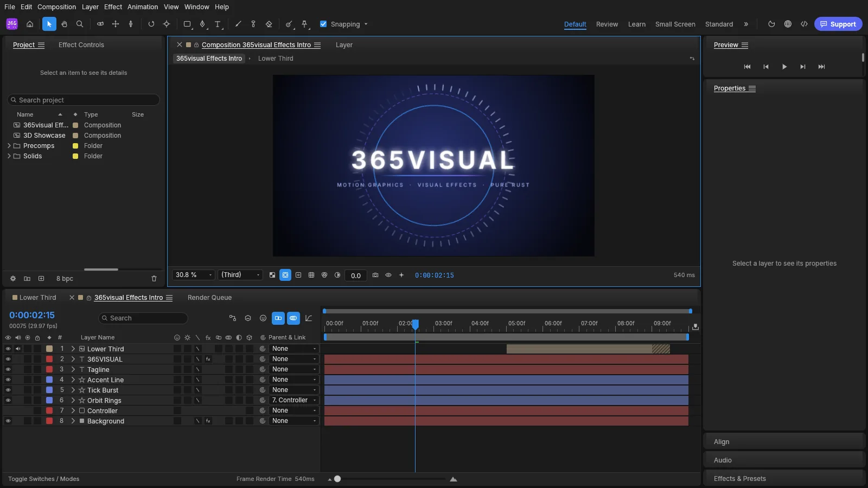The height and width of the screenshot is (488, 868).
Task: Click the timeline zoom slider handle
Action: 337,479
